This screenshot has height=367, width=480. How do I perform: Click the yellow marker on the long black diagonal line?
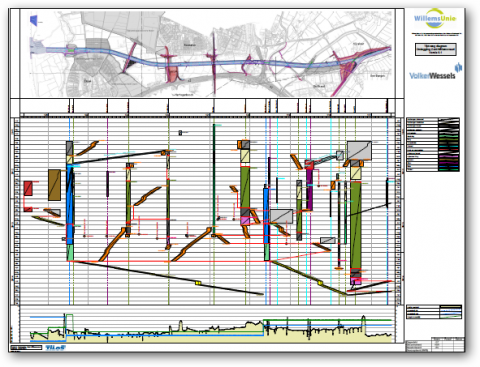click(x=198, y=283)
